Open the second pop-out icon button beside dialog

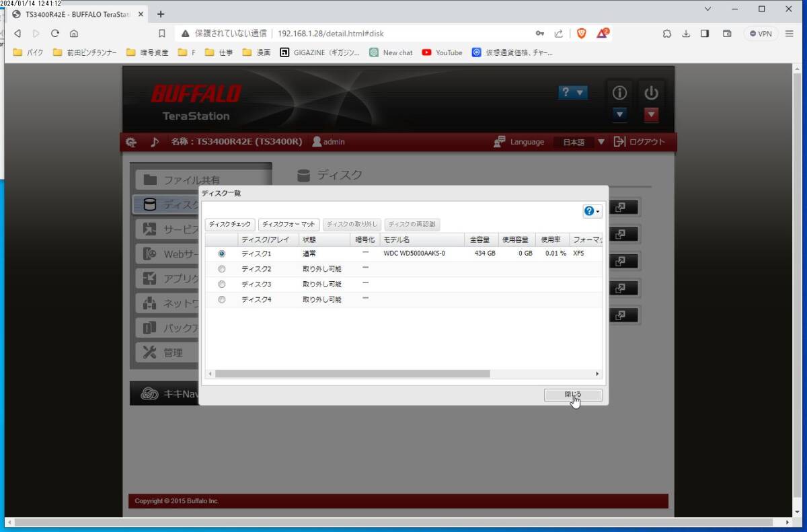pyautogui.click(x=621, y=234)
